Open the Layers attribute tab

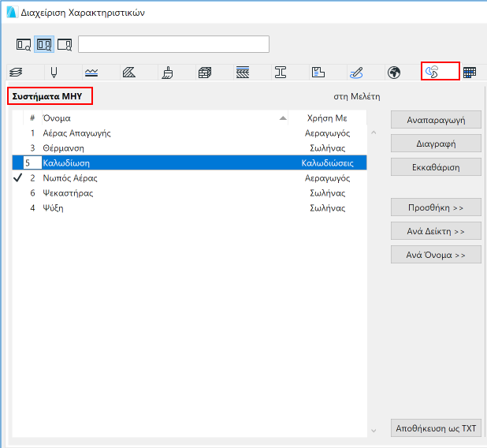tap(16, 73)
